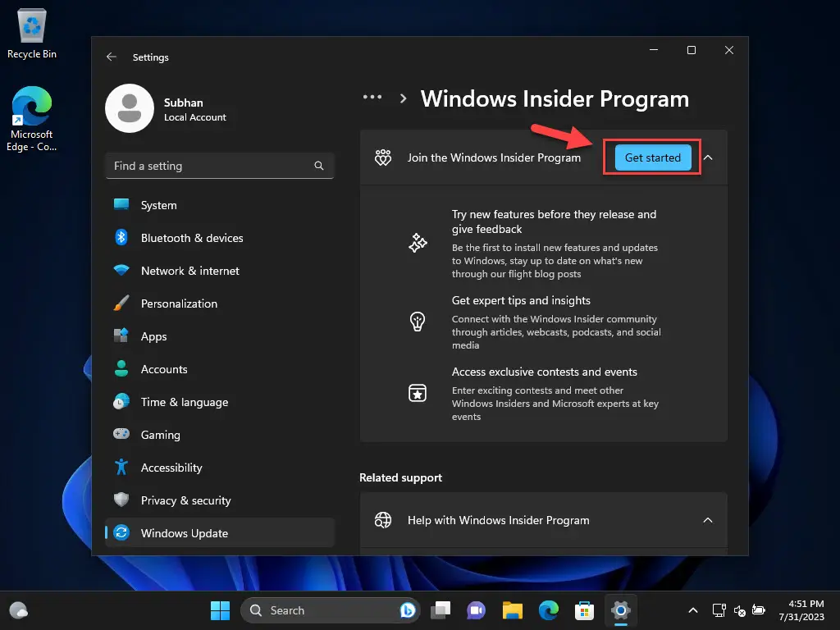Click the taskbar Search box
Image resolution: width=840 pixels, height=630 pixels.
point(330,610)
